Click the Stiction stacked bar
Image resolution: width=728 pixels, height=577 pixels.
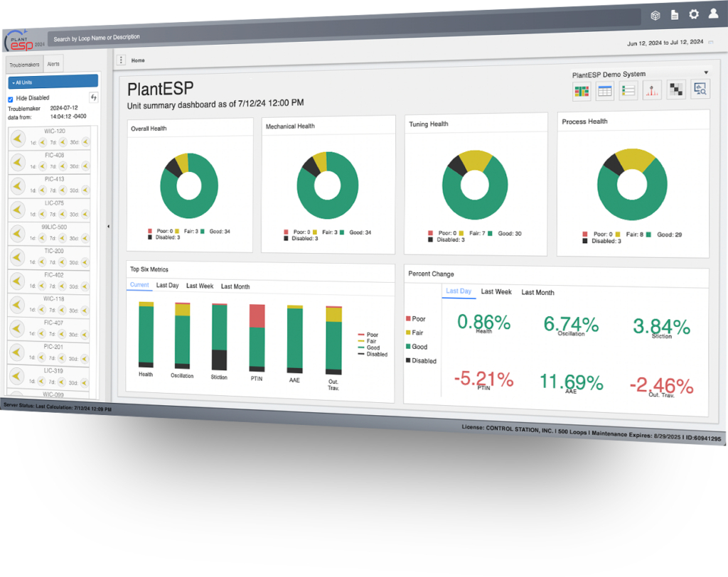[x=219, y=337]
